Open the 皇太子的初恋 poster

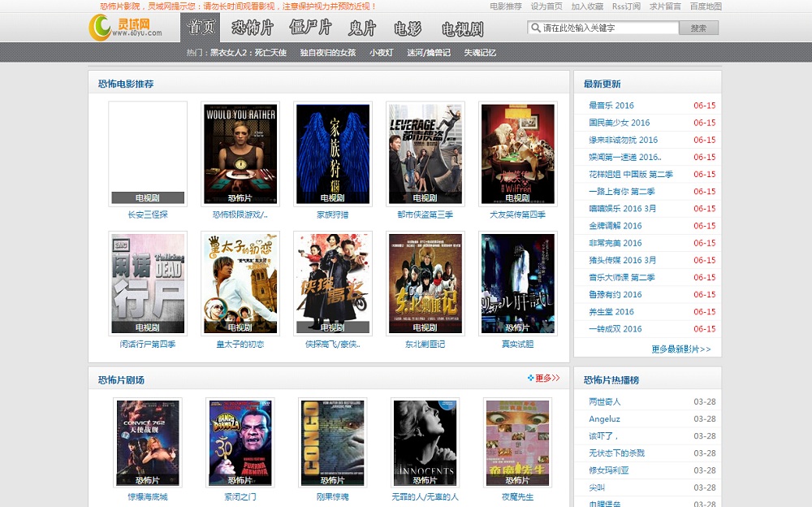point(240,283)
